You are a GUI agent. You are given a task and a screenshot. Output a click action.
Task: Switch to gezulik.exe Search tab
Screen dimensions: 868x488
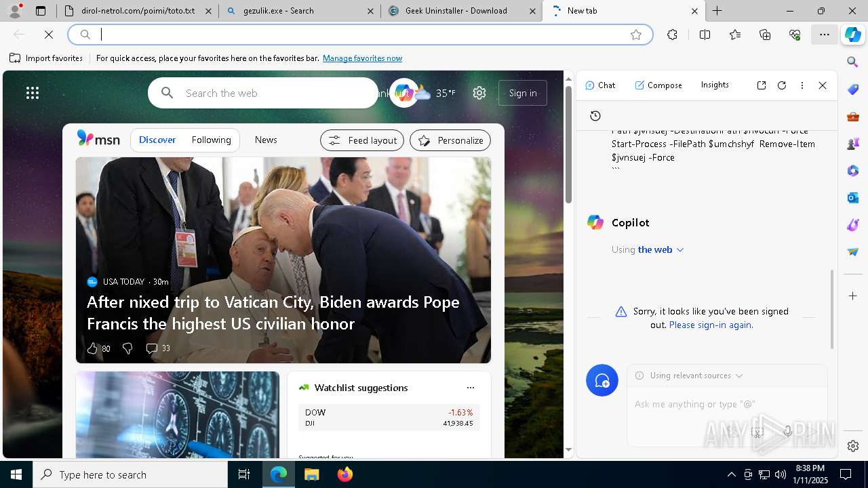point(300,11)
